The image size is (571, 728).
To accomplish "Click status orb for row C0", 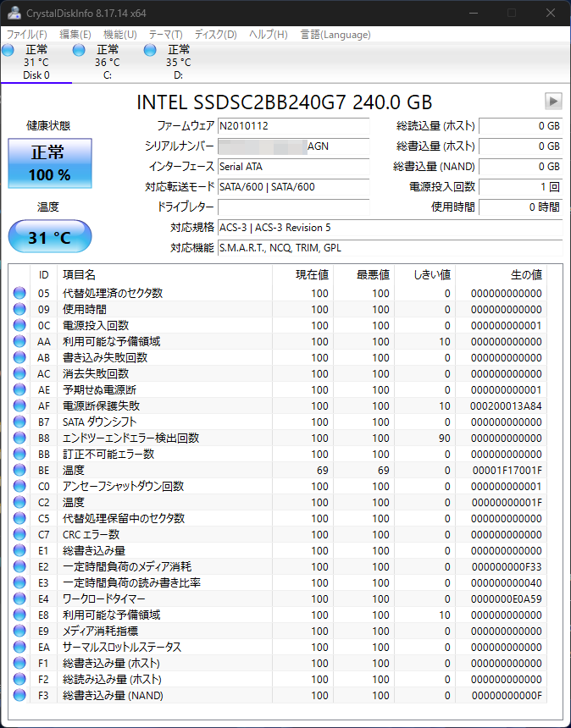I will coord(19,486).
